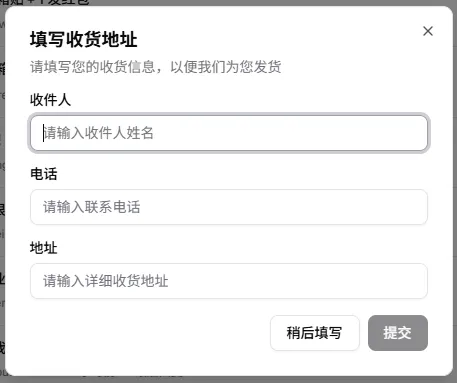
Task: Click dimmed backdrop above the dialog
Action: click(x=228, y=3)
